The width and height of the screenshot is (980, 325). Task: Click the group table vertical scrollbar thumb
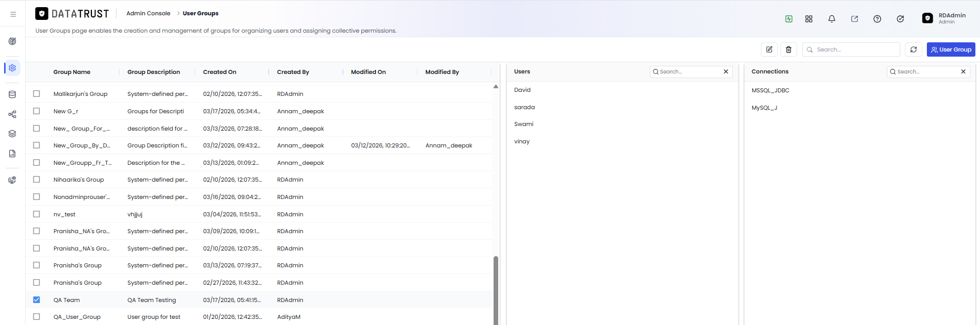coord(496,290)
